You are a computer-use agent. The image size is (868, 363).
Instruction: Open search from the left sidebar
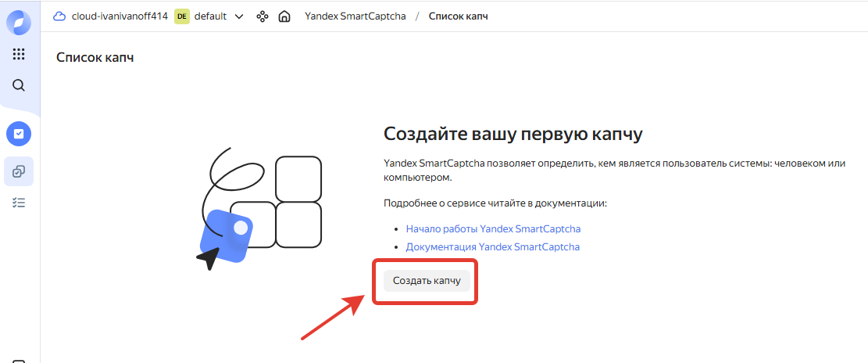pyautogui.click(x=19, y=85)
